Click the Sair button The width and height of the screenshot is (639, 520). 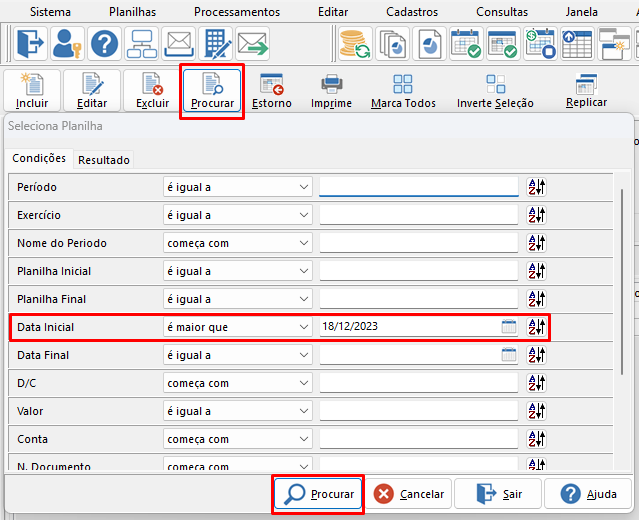[x=498, y=494]
